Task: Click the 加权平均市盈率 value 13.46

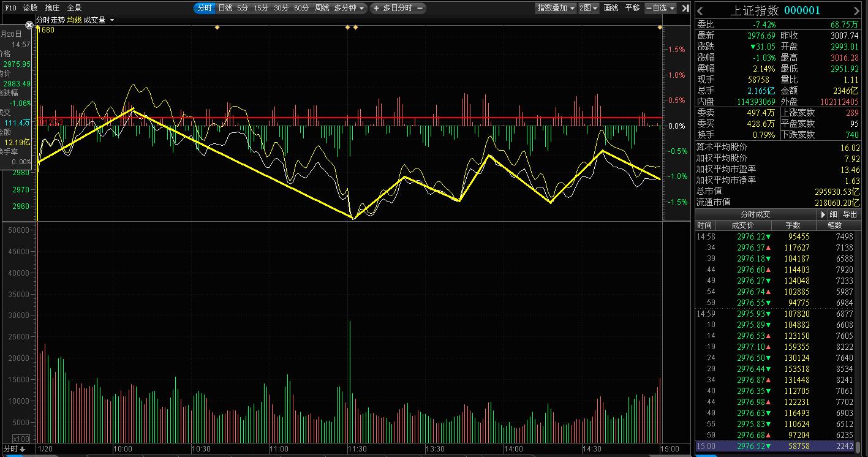Action: pos(850,169)
